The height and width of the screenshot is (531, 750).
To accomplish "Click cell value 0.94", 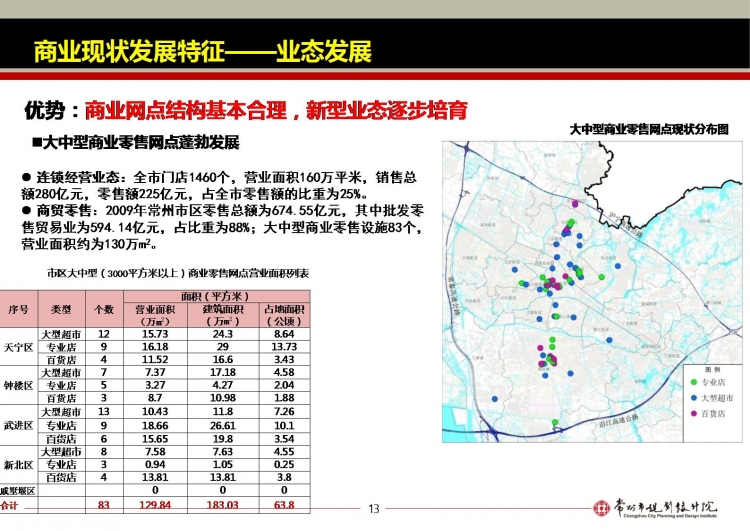I will point(155,465).
